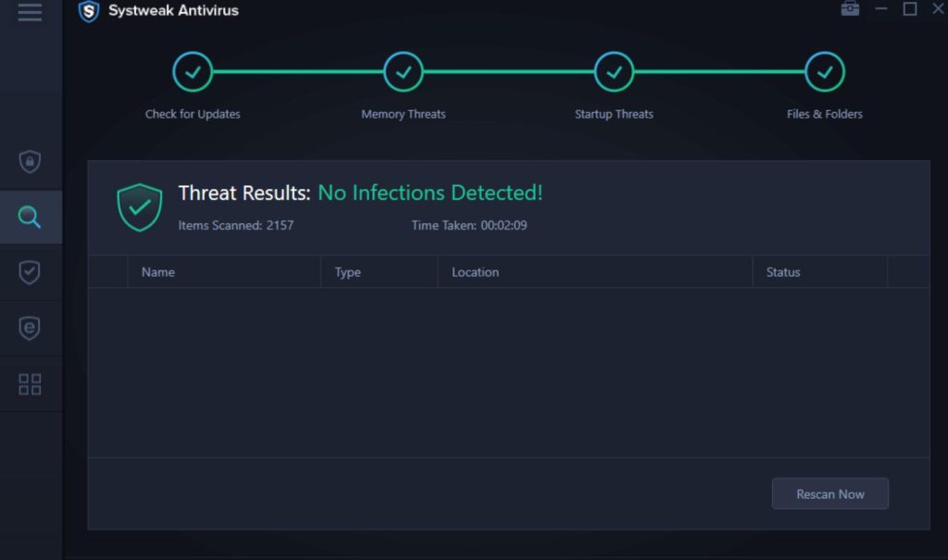Click the 'Files & Folders' label
Viewport: 948px width, 560px height.
pyautogui.click(x=825, y=114)
